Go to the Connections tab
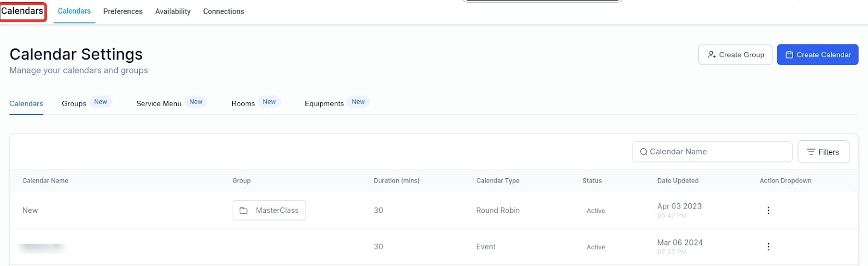Image resolution: width=868 pixels, height=266 pixels. pyautogui.click(x=224, y=11)
